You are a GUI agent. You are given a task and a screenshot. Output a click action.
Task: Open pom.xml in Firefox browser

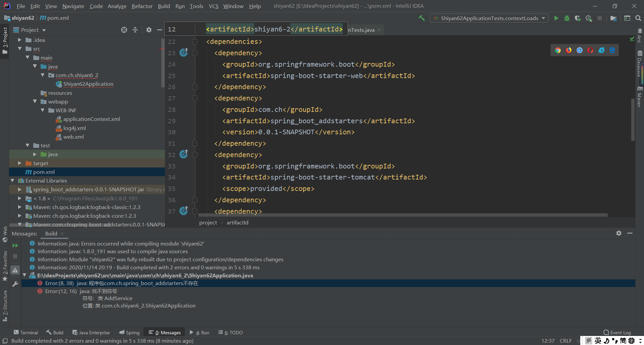569,50
